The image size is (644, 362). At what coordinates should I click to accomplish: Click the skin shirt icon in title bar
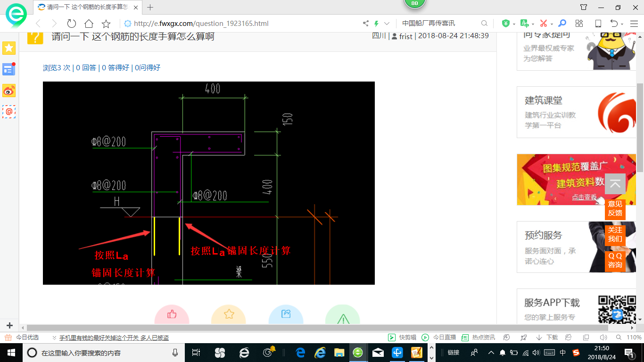coord(584,7)
